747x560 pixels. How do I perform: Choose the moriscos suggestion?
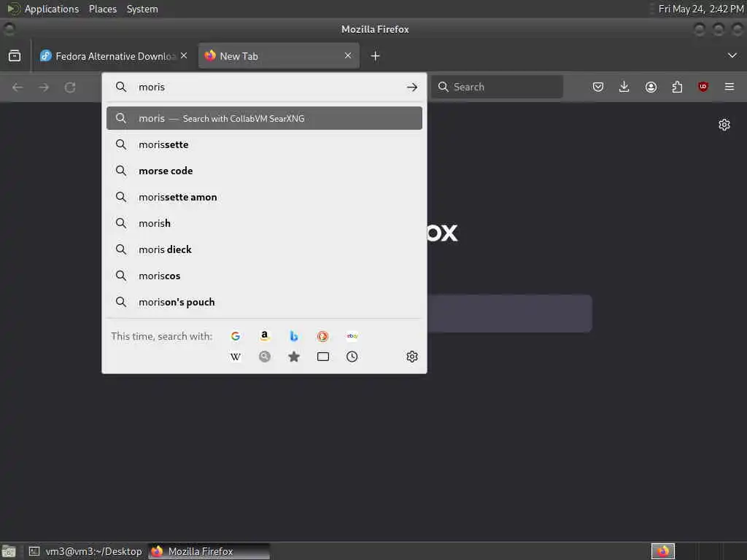pyautogui.click(x=264, y=276)
